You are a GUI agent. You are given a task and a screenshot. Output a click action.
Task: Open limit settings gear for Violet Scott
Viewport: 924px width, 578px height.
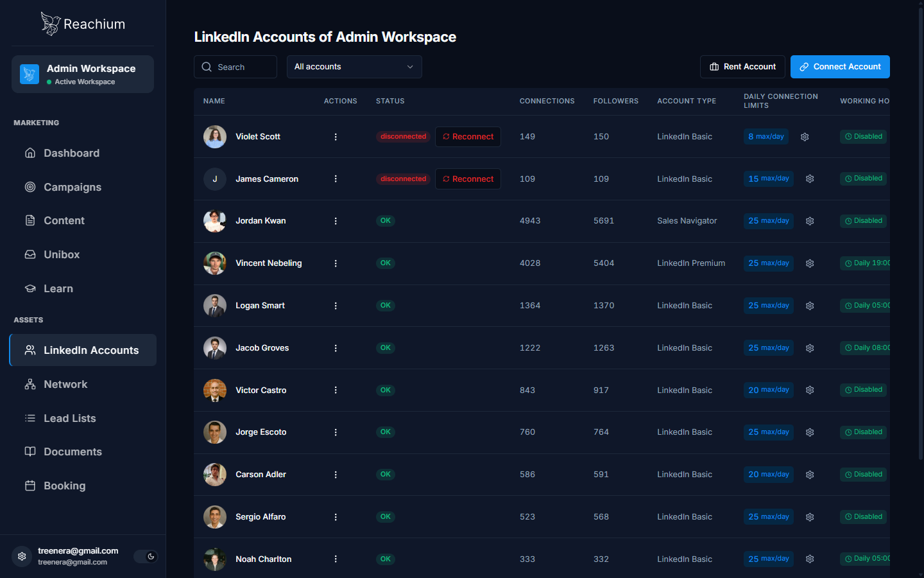tap(805, 137)
